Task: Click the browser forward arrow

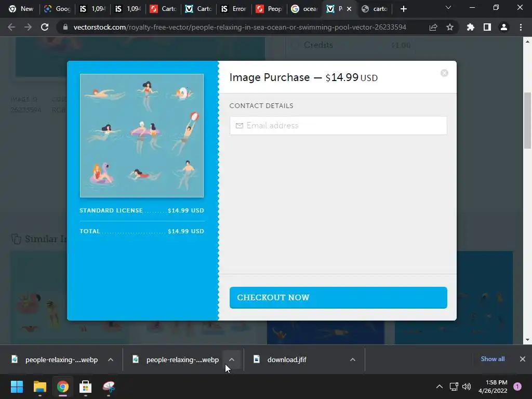Action: pos(28,27)
